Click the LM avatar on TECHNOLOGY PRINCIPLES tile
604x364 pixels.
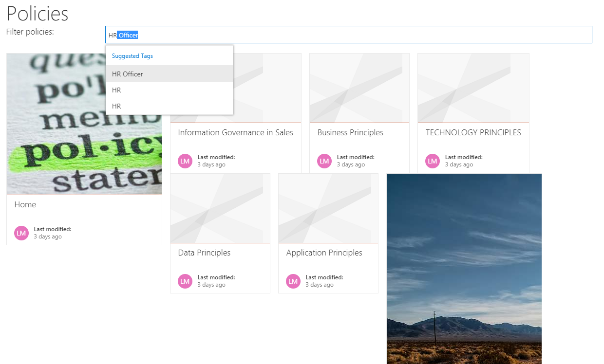click(432, 161)
